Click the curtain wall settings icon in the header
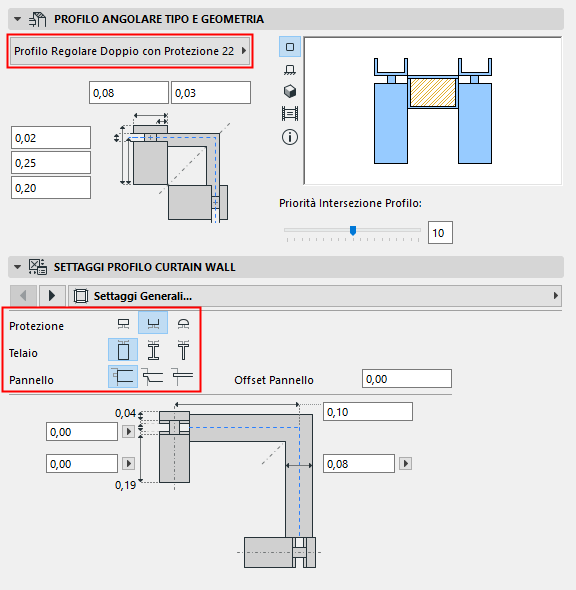Viewport: 576px width, 590px height. pyautogui.click(x=38, y=267)
